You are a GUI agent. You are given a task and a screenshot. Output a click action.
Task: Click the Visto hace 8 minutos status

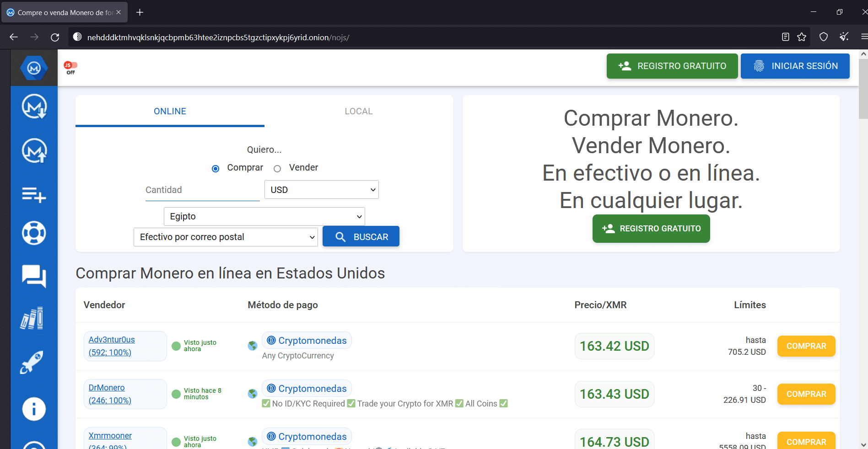pyautogui.click(x=203, y=394)
